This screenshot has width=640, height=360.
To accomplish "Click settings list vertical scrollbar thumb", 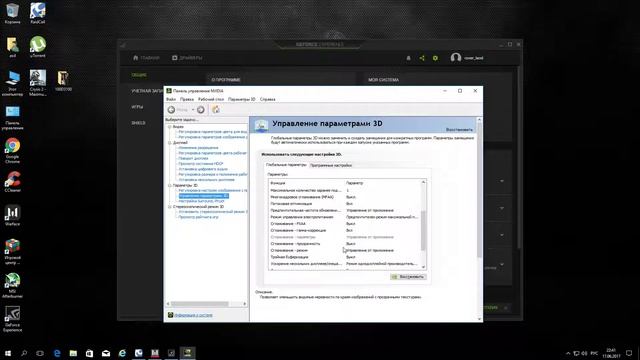I will [423, 231].
